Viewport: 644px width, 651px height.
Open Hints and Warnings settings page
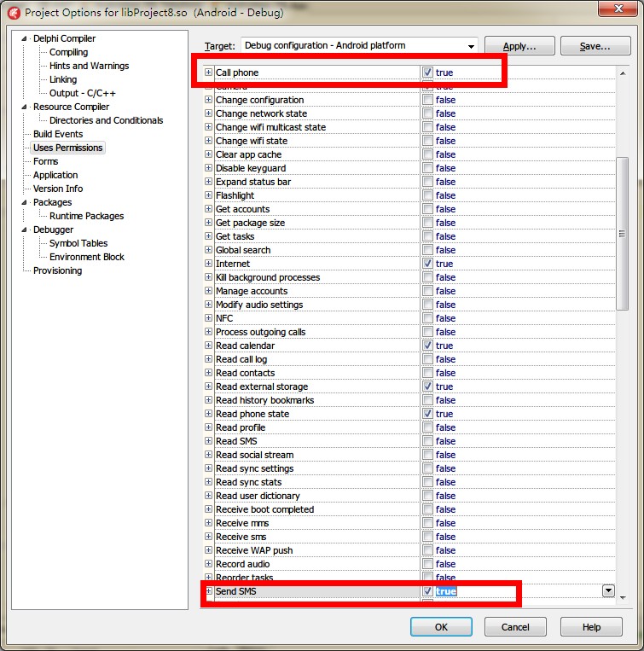[x=89, y=66]
